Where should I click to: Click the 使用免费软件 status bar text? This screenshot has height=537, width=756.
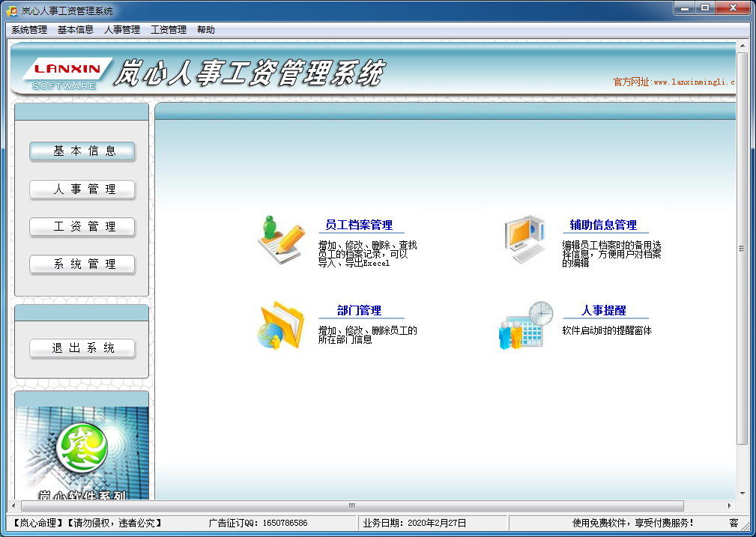pyautogui.click(x=633, y=523)
